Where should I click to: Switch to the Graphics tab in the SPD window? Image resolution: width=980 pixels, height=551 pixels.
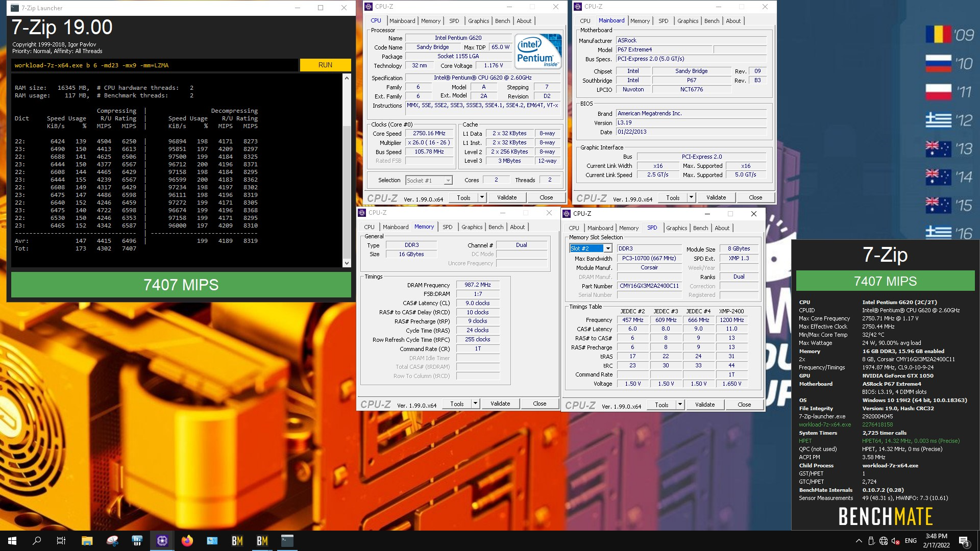[x=676, y=228]
